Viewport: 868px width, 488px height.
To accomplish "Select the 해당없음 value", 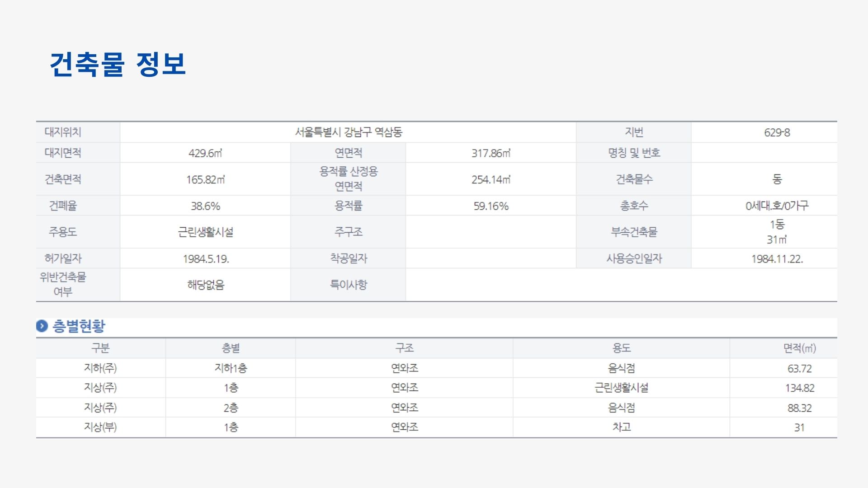I will [206, 285].
